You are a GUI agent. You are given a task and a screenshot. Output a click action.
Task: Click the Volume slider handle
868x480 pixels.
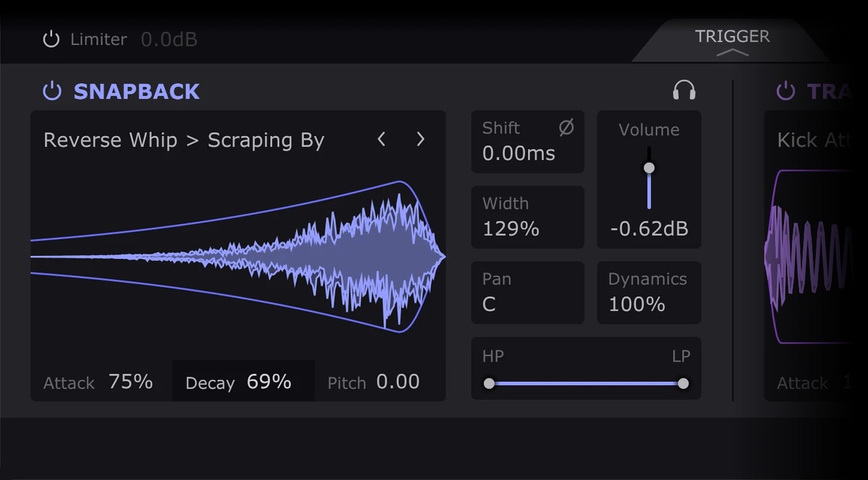point(649,168)
